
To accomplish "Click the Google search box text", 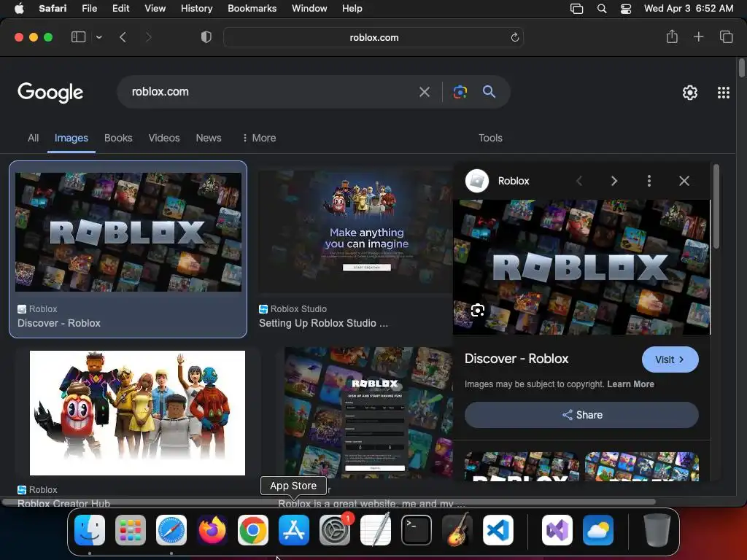I will (160, 91).
